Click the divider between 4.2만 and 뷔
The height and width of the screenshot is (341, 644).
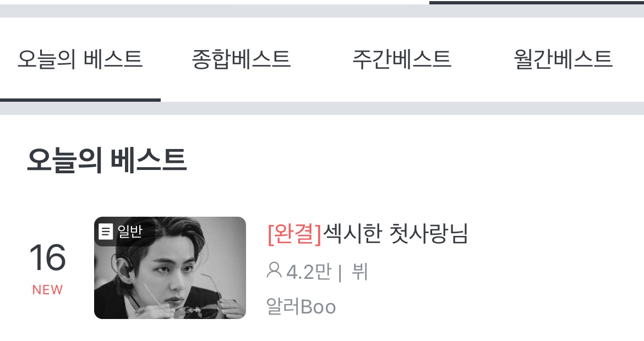340,273
